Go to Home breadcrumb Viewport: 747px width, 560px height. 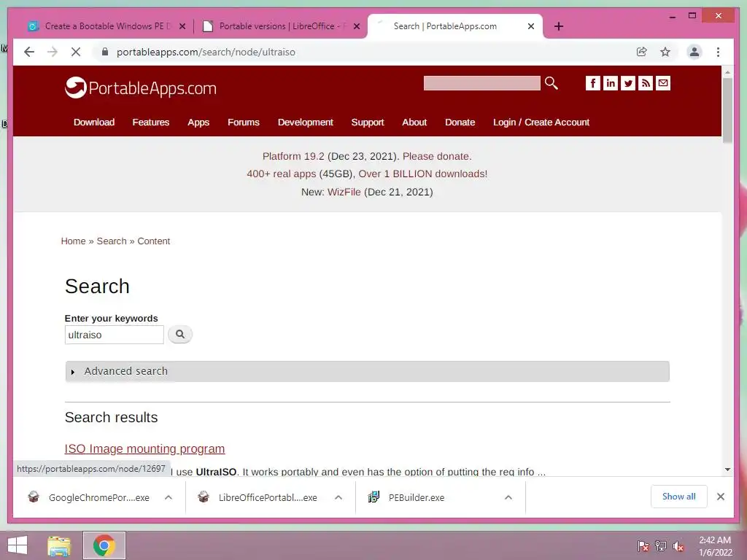pos(73,241)
